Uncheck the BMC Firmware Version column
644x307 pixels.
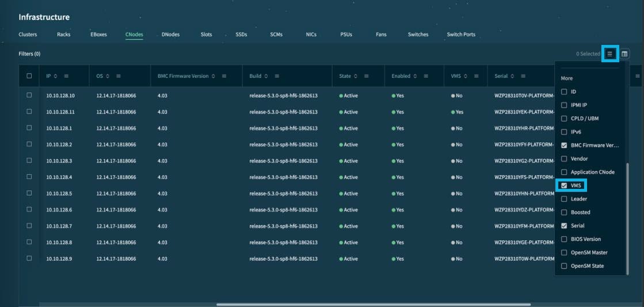[x=564, y=146]
